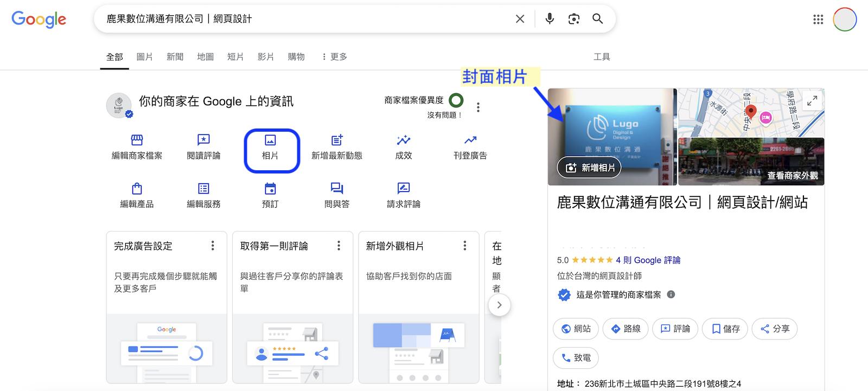Expand the map to full view
The image size is (868, 391).
(x=812, y=100)
